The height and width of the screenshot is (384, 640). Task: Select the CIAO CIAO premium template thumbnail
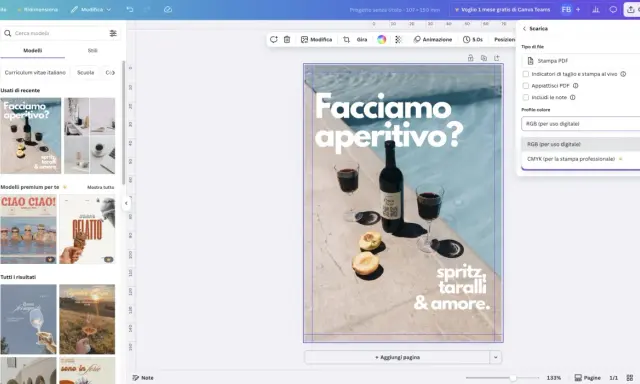29,229
